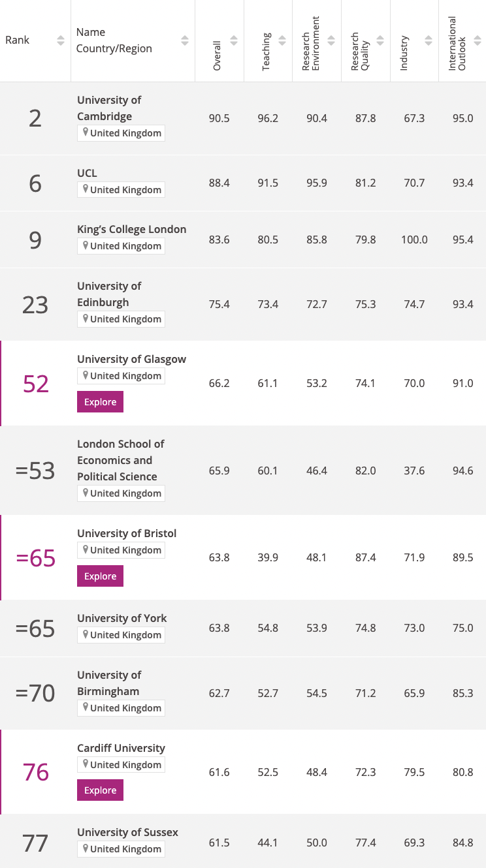Click Explore button for University of Bristol
The width and height of the screenshot is (486, 868).
pyautogui.click(x=100, y=576)
